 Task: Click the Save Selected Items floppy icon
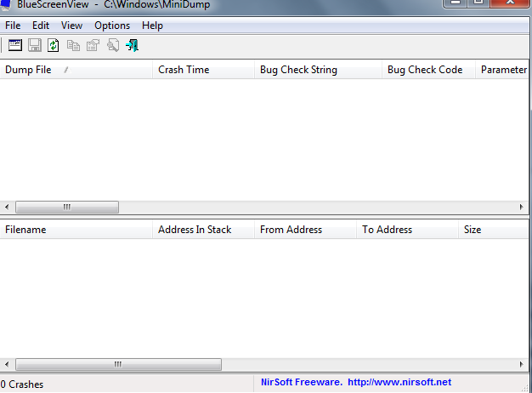(35, 45)
